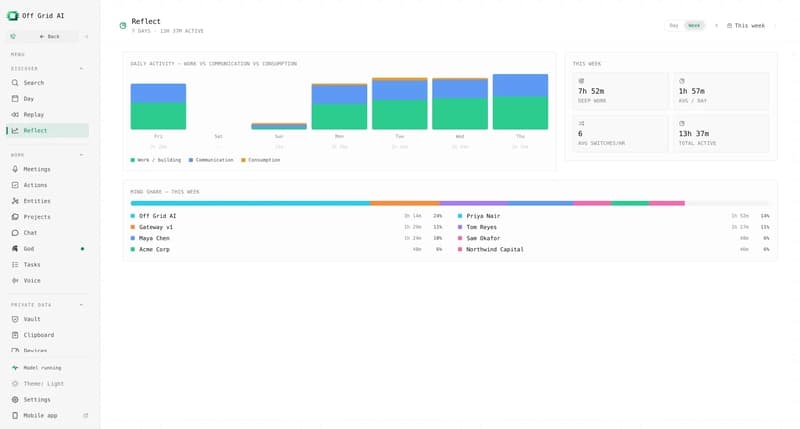800x429 pixels.
Task: Click the Northwind Capital mind share row
Action: click(614, 249)
